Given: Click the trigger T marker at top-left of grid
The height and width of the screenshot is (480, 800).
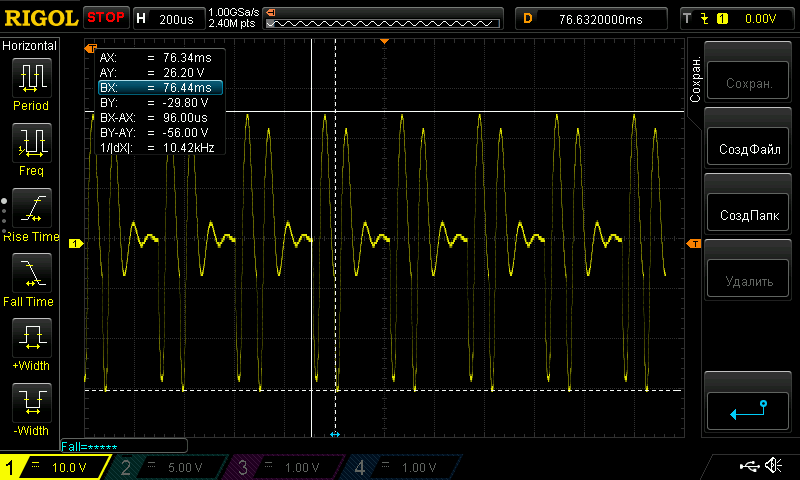Looking at the screenshot, I should tap(90, 48).
